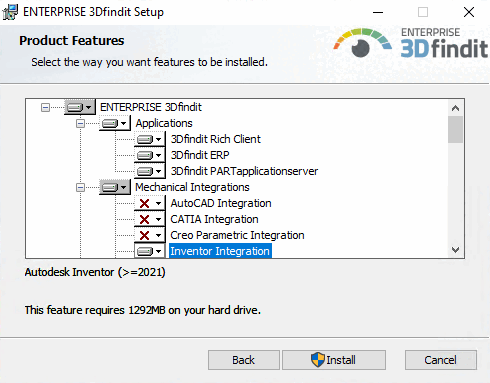Collapse the Applications tree node
Image resolution: width=490 pixels, height=383 pixels.
pos(80,123)
